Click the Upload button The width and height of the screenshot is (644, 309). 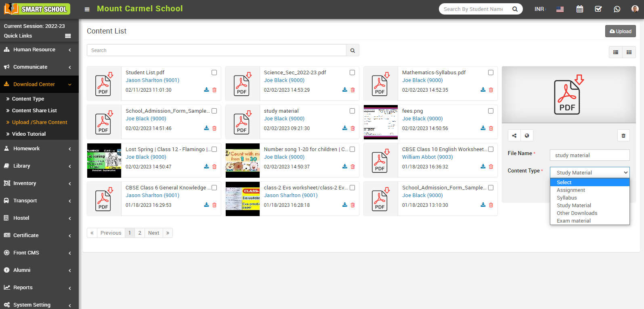coord(620,31)
